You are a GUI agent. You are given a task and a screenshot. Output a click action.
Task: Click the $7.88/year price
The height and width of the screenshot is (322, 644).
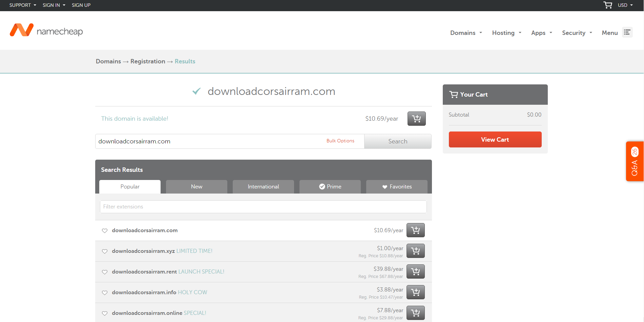tap(390, 310)
